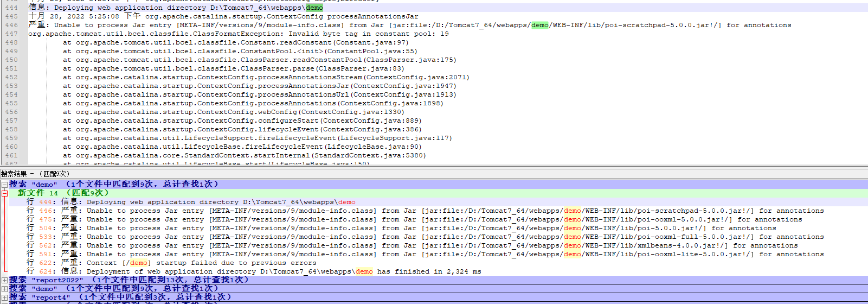Click the configureStart(ContextConfig.java:889) line
Viewport: 868px width, 304px height.
pyautogui.click(x=242, y=121)
